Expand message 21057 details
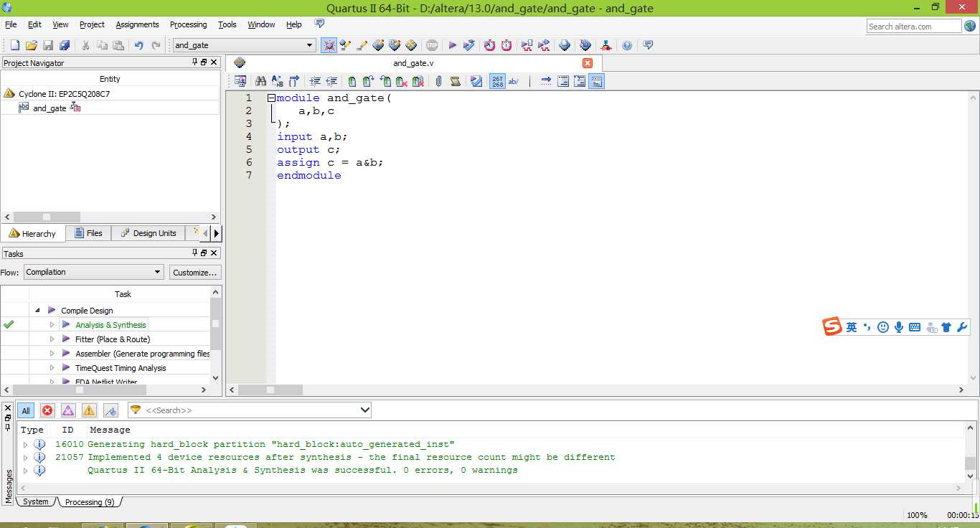Screen dimensions: 980x528 26,458
